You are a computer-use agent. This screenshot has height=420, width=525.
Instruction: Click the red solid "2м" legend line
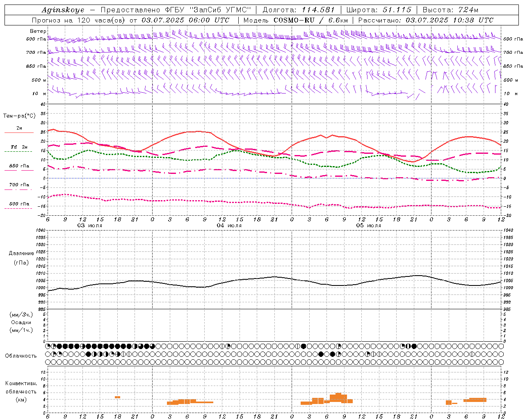(19, 133)
